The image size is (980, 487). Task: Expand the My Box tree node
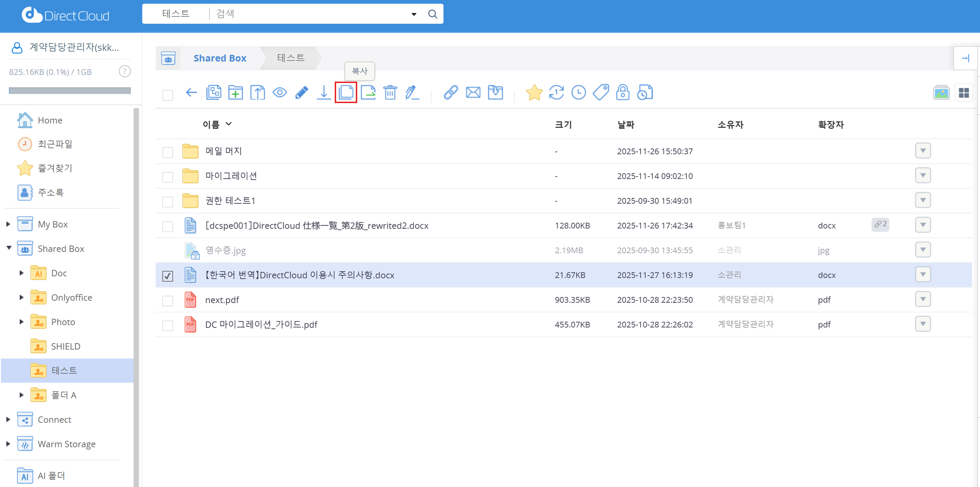click(8, 224)
